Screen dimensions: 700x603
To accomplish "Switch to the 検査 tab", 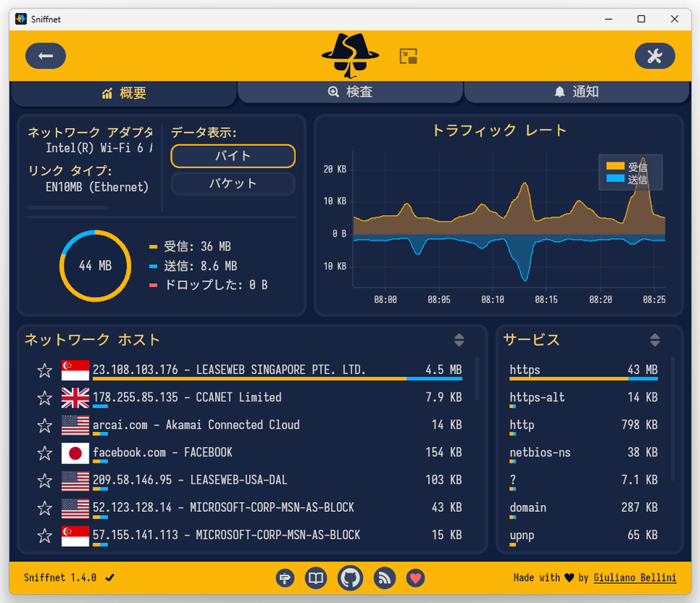I will [351, 92].
